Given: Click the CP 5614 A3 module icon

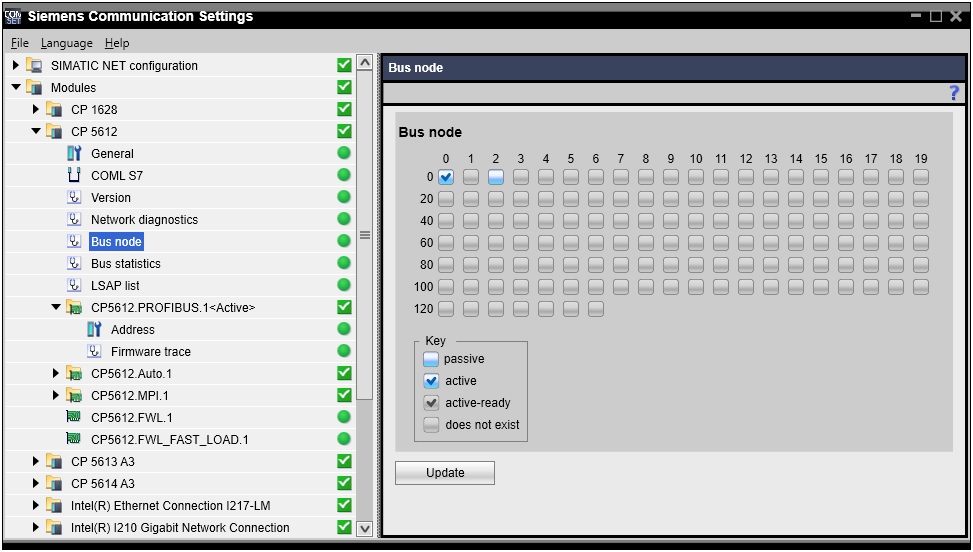Looking at the screenshot, I should (x=55, y=484).
